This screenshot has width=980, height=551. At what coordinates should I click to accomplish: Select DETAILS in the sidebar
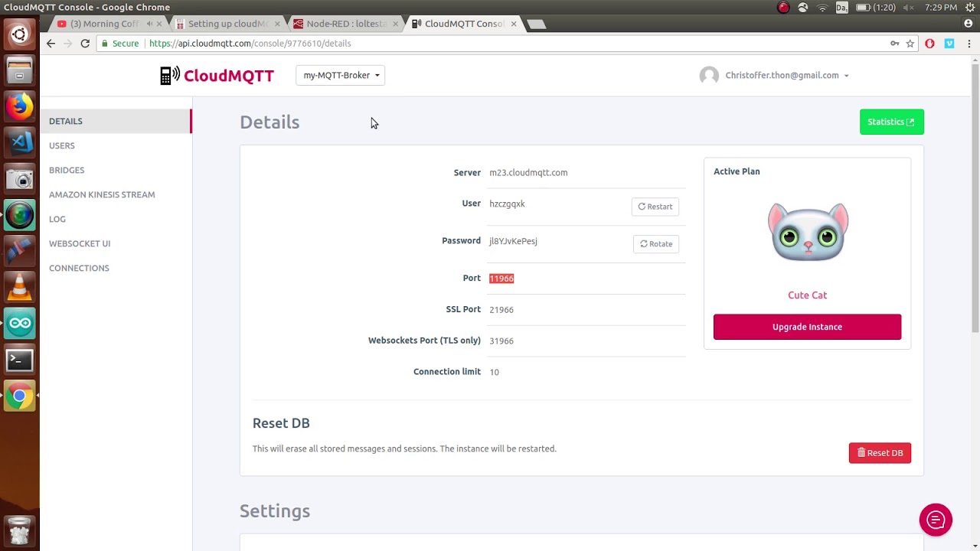click(x=115, y=121)
